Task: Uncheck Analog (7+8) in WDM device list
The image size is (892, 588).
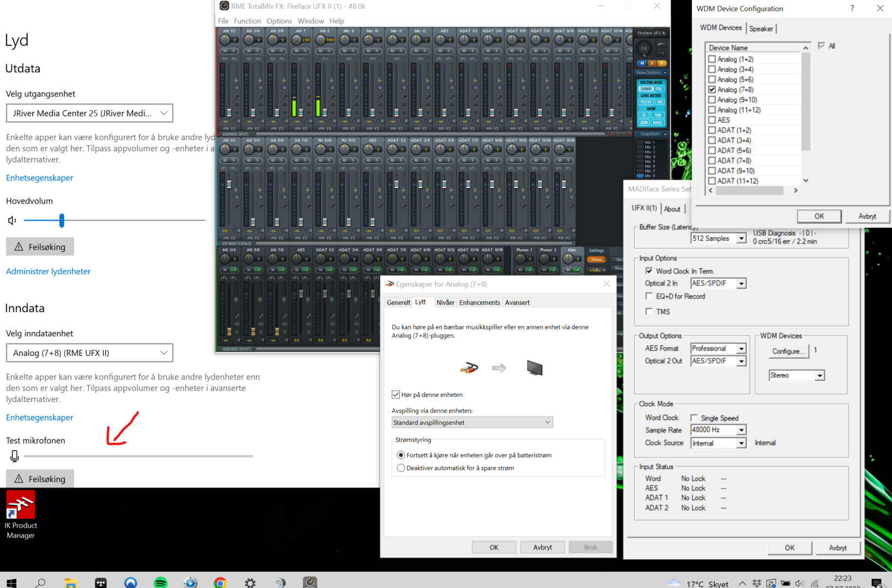Action: (712, 89)
